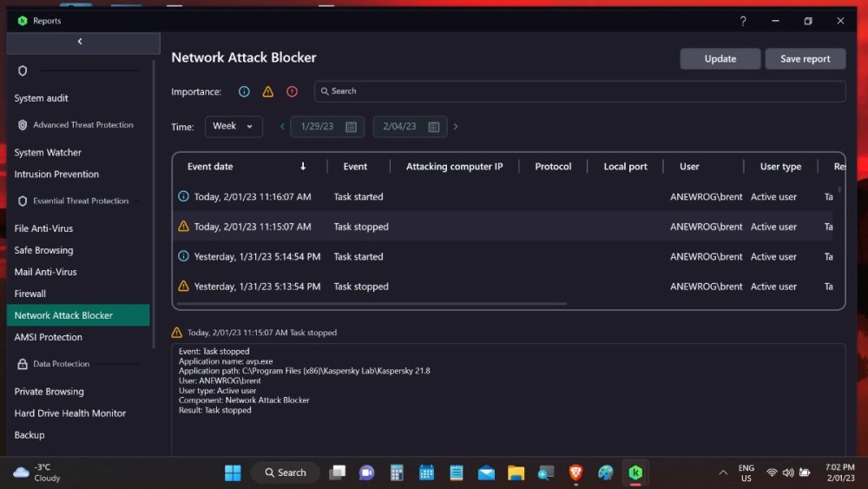Filter by warning importance icon
This screenshot has width=868, height=489.
pos(268,92)
